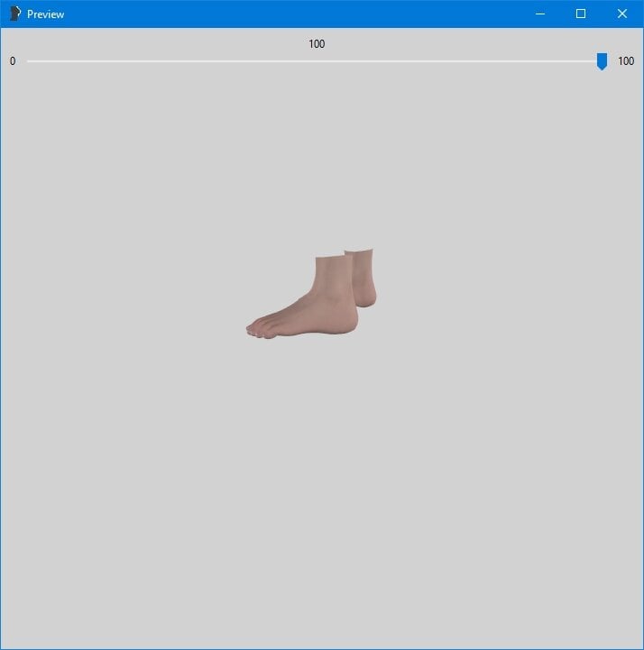Close the Preview window
Screen dimensions: 644x650
pos(622,14)
